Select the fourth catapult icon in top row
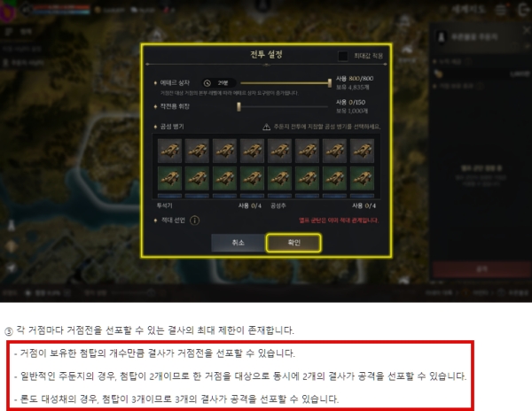Screen dimensions: 532x411 tap(252, 151)
